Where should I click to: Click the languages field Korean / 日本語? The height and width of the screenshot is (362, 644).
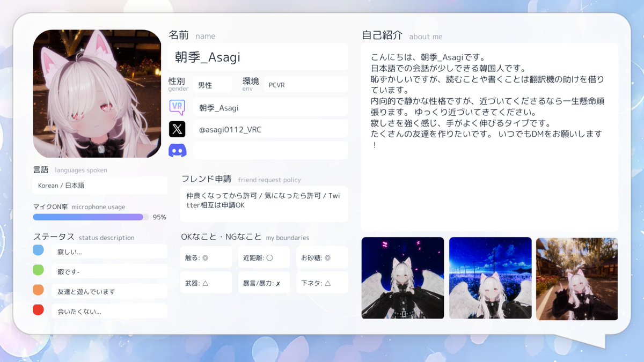(x=100, y=186)
